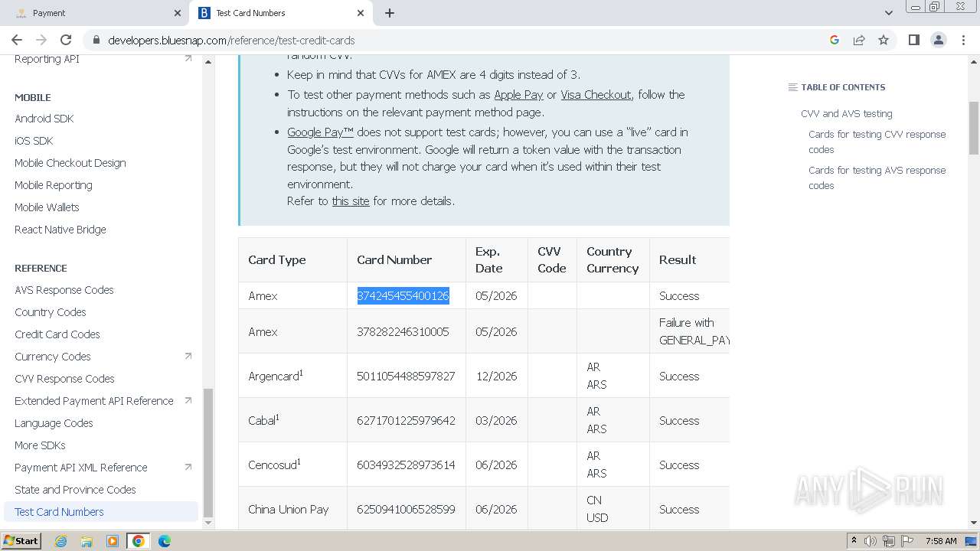This screenshot has height=551, width=980.
Task: Open React Native Bridge page
Action: (x=60, y=230)
